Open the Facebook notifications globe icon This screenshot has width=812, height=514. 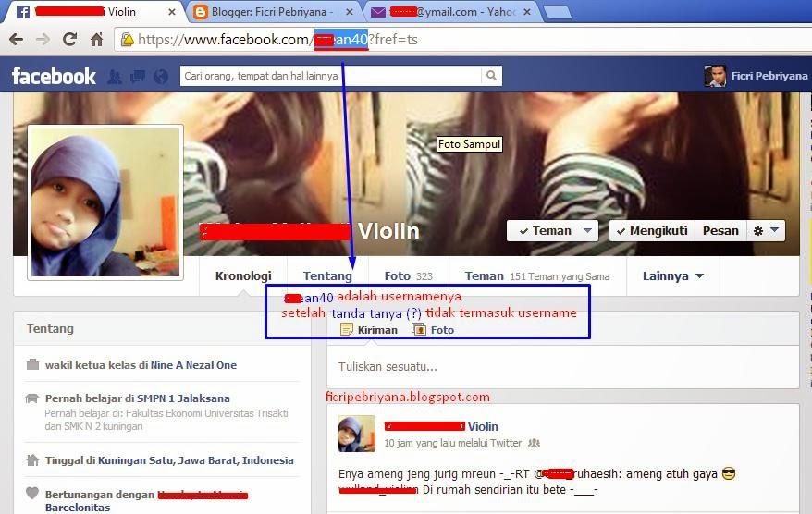coord(161,77)
